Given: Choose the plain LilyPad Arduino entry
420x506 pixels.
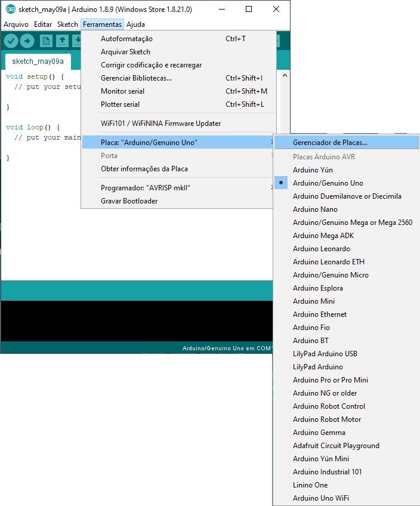Looking at the screenshot, I should (347, 367).
